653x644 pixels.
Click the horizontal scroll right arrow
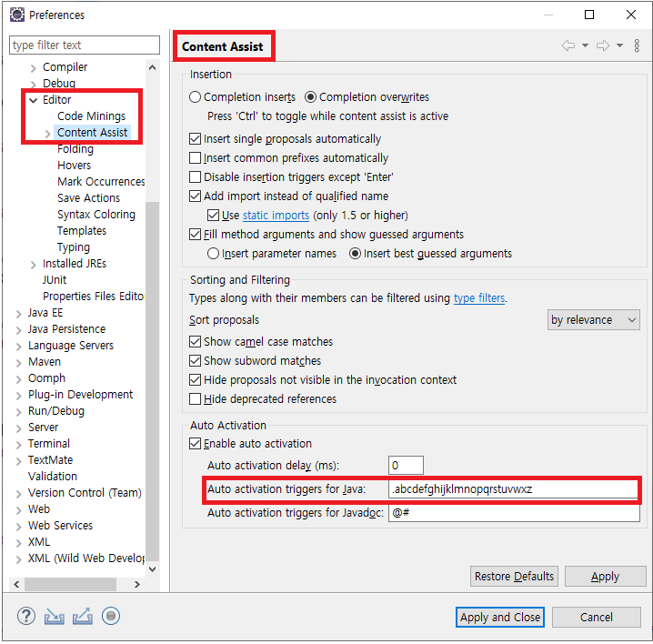click(x=136, y=585)
